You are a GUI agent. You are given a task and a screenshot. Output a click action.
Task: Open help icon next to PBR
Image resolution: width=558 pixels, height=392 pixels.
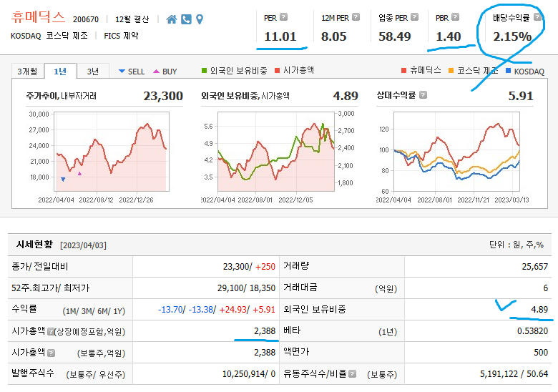click(x=455, y=16)
